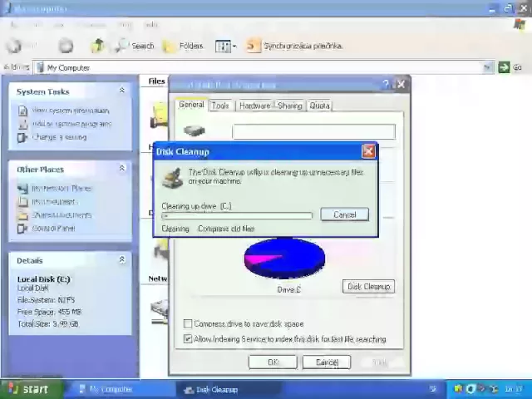Click the Disk Cleanup utility icon
The width and height of the screenshot is (532, 399).
[x=173, y=178]
